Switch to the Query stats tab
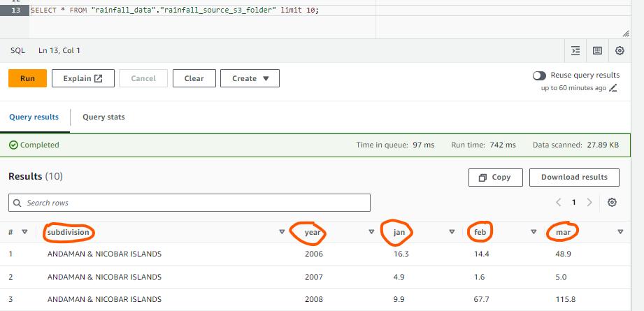The height and width of the screenshot is (311, 644). (x=103, y=117)
